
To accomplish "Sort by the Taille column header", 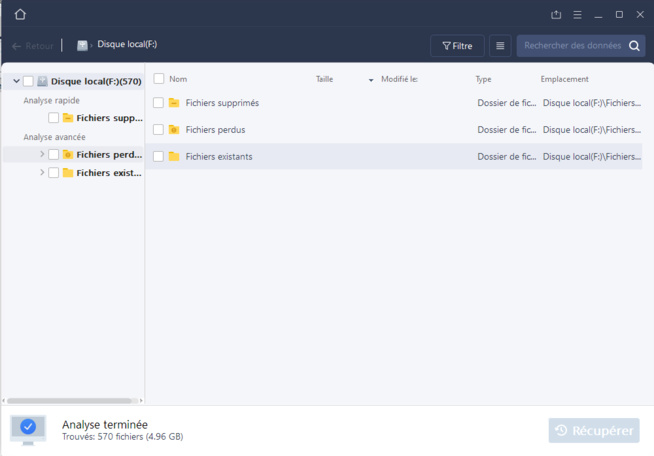I will [325, 79].
